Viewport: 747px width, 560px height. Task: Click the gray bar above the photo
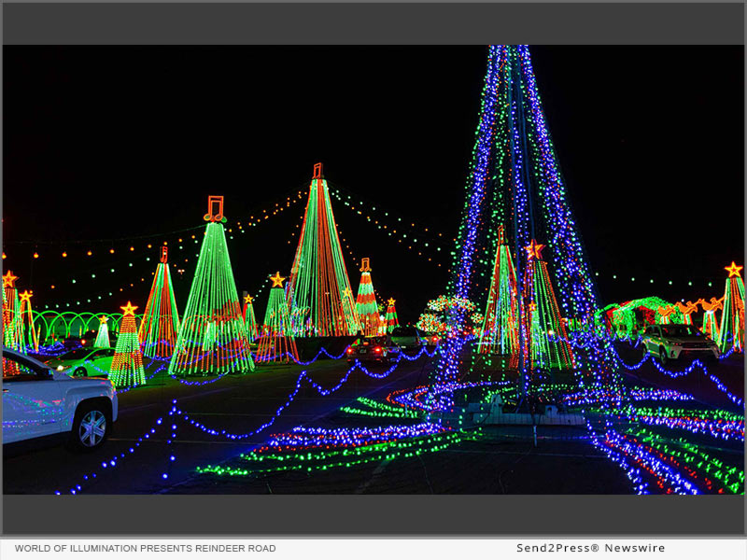373,23
